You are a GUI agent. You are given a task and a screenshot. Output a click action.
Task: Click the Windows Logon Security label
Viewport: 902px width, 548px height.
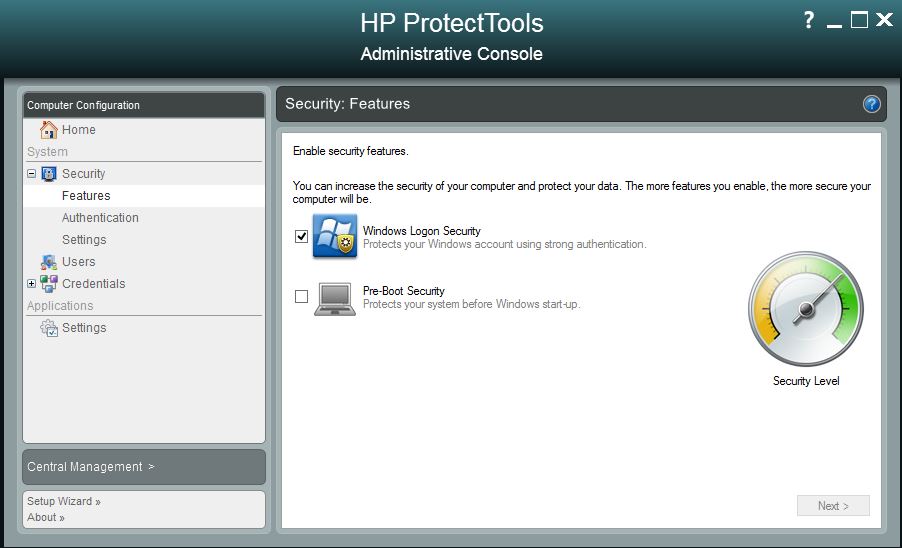(x=422, y=231)
